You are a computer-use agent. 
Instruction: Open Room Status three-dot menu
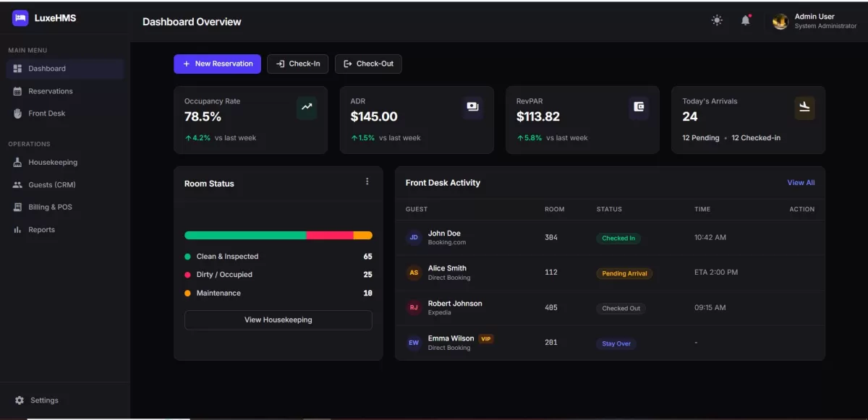click(367, 181)
